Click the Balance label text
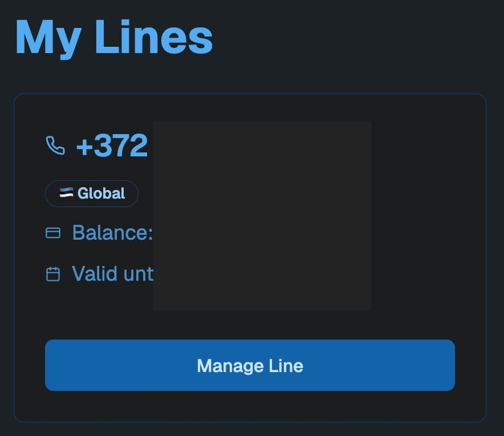 coord(112,233)
